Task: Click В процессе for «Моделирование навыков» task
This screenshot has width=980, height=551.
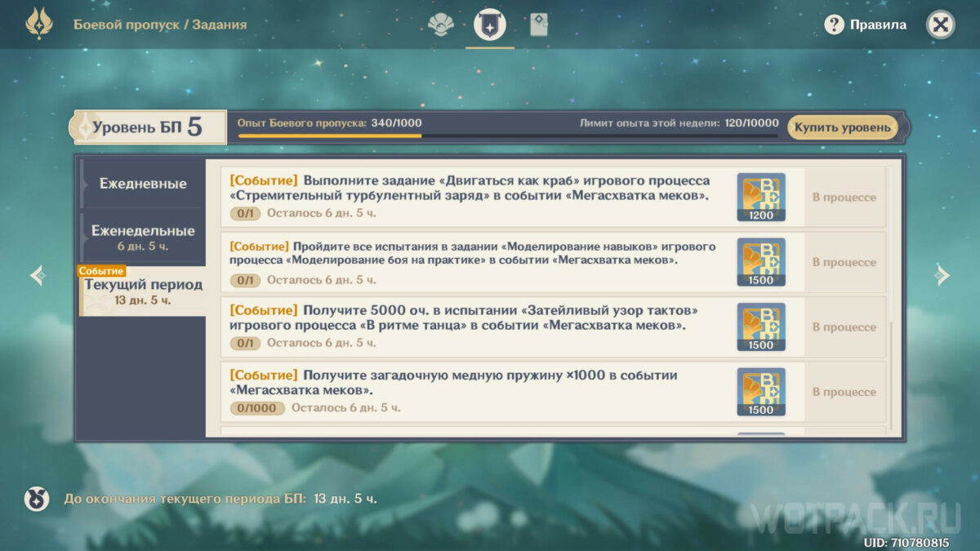Action: point(844,262)
